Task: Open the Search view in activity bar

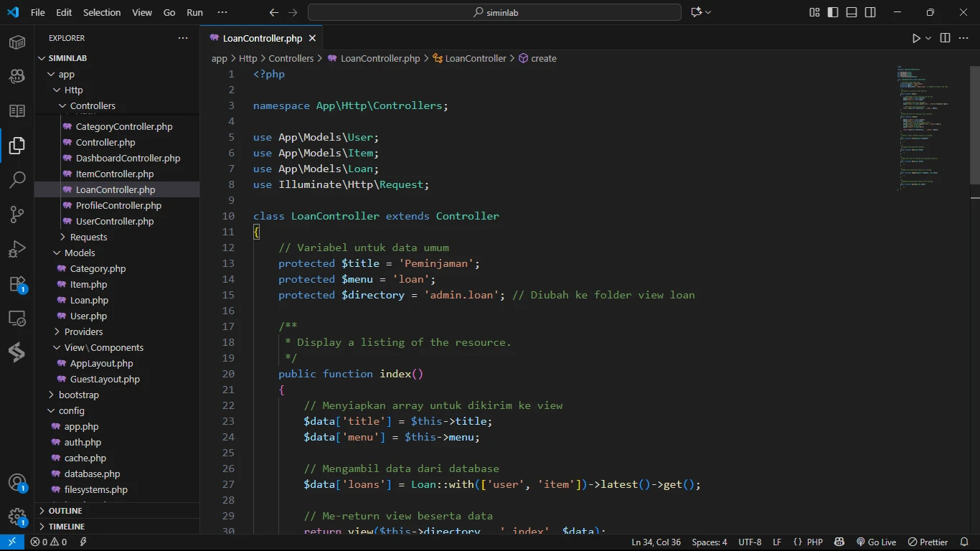Action: [17, 179]
